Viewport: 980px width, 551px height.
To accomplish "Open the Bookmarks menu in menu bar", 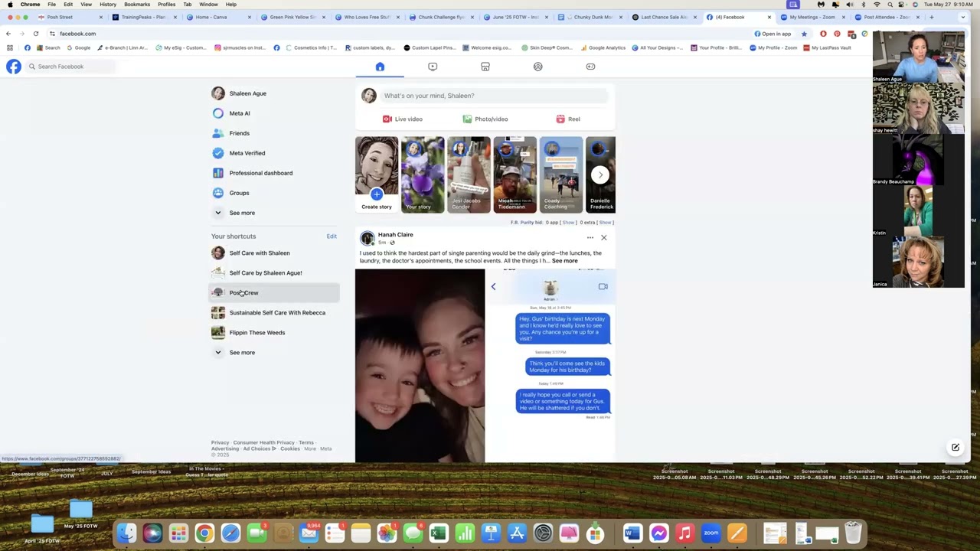I will click(x=137, y=5).
